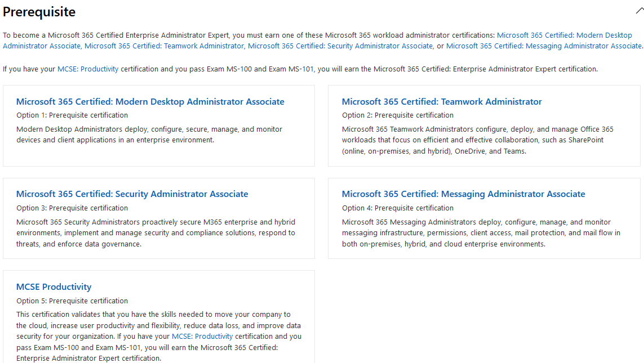Screen dimensions: 644x363
Task: Open Security Administrator Associate card title
Action: point(132,194)
